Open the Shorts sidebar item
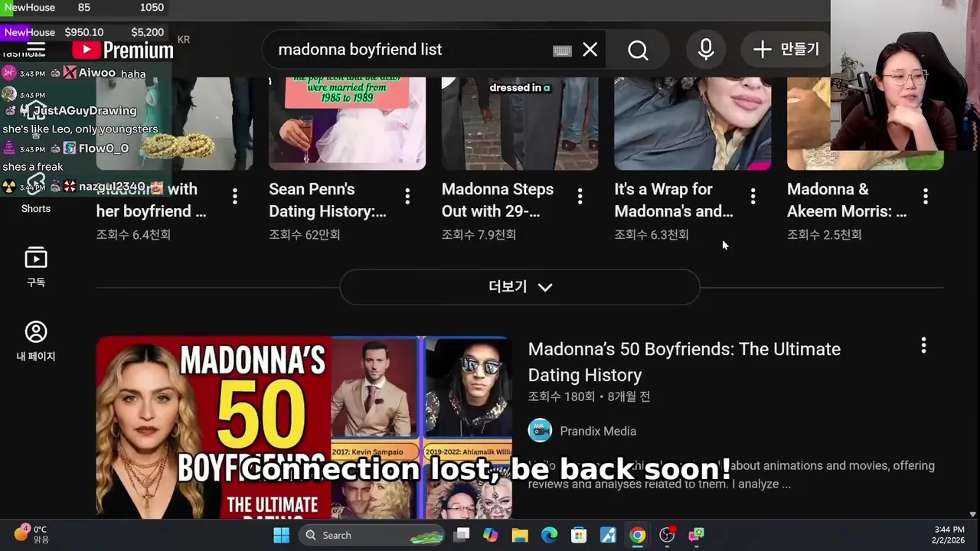 [36, 194]
